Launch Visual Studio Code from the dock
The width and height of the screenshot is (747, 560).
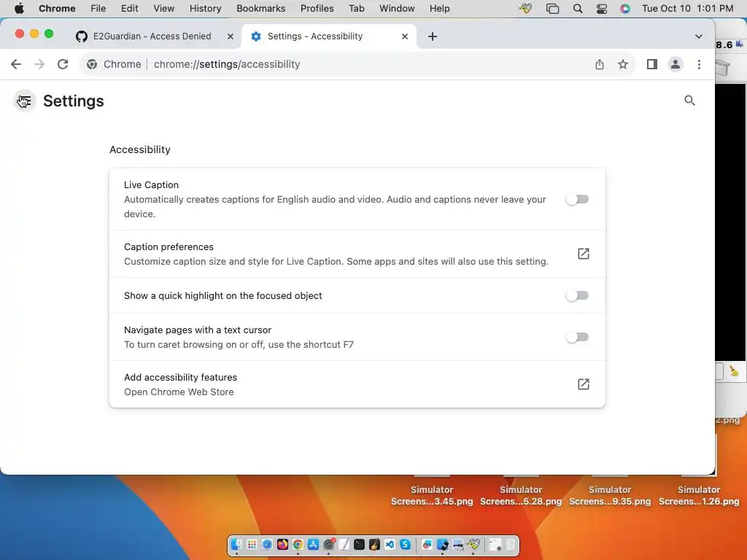tap(390, 545)
